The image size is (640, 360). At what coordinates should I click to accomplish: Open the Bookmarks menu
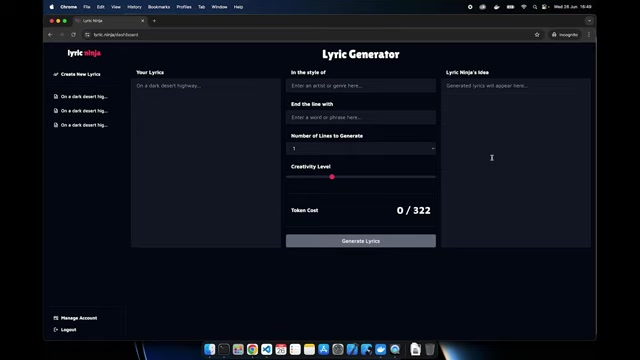(x=159, y=7)
